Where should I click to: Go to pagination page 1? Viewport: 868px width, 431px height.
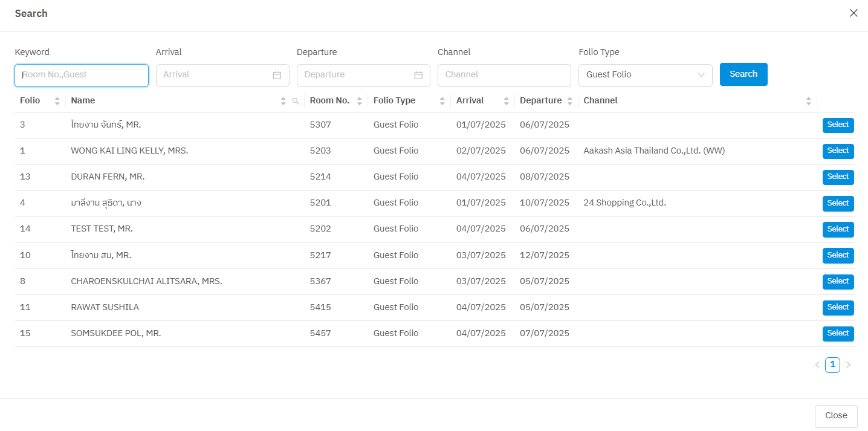pyautogui.click(x=832, y=365)
